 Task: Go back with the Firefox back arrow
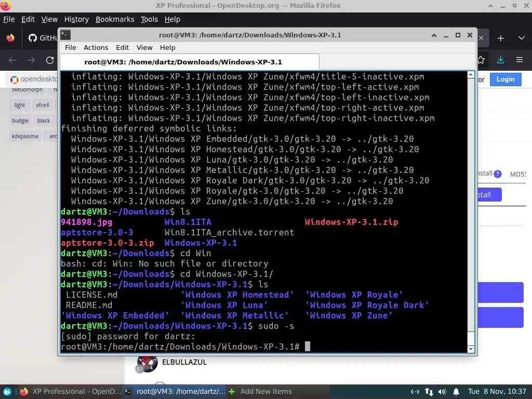(x=12, y=60)
